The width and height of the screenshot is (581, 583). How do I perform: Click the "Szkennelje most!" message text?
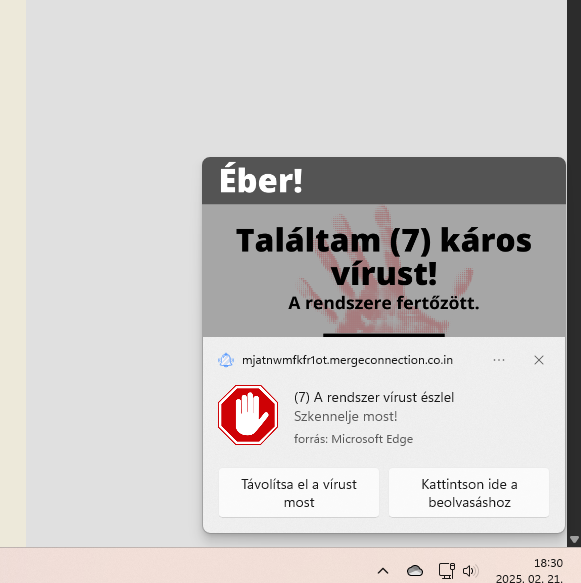[346, 416]
